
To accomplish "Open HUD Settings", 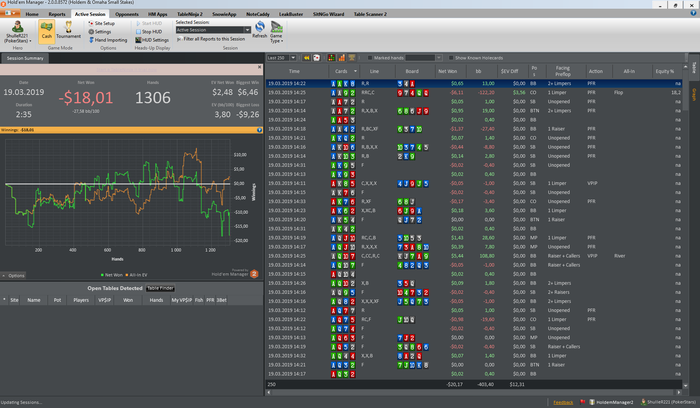I will (x=154, y=40).
